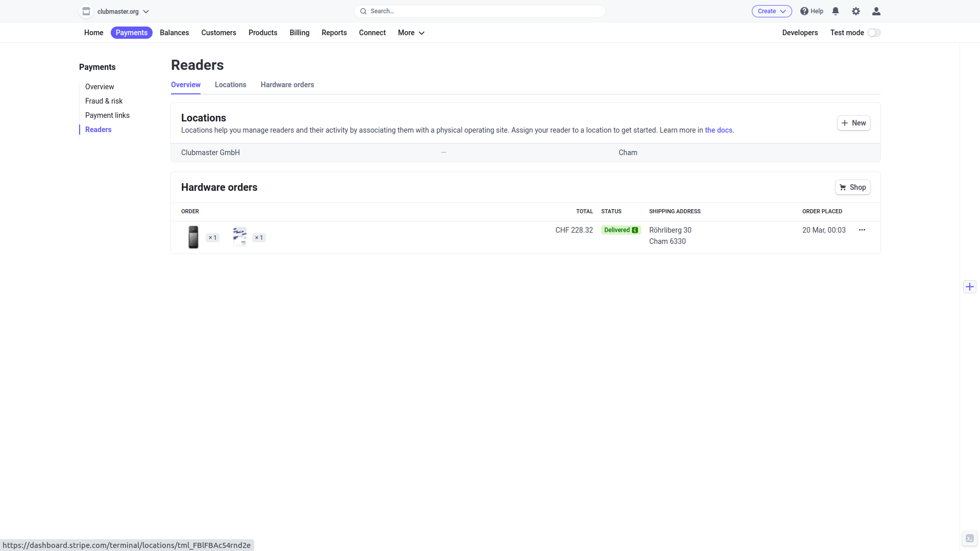Open the notifications bell
This screenshot has height=551, width=980.
pos(836,11)
